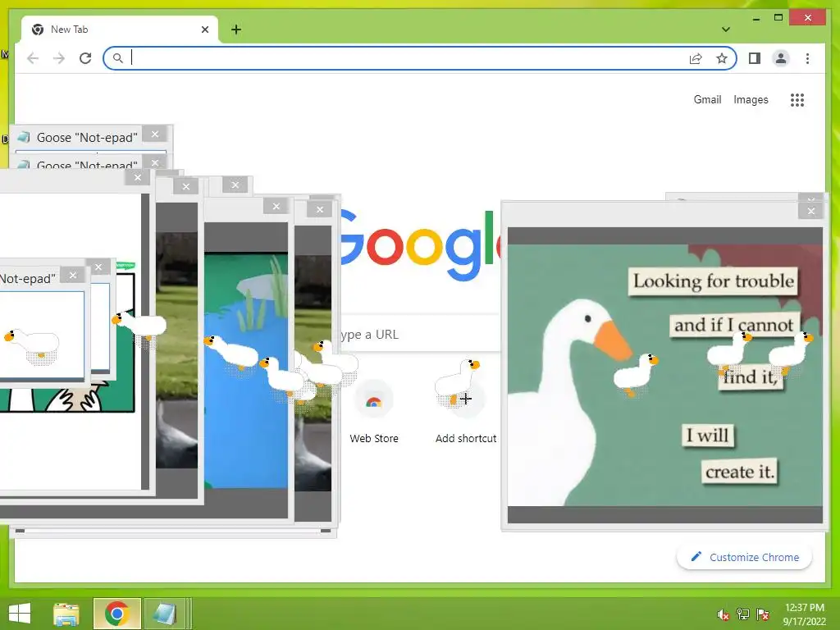Image resolution: width=840 pixels, height=630 pixels.
Task: Open the Google apps grid
Action: click(797, 99)
